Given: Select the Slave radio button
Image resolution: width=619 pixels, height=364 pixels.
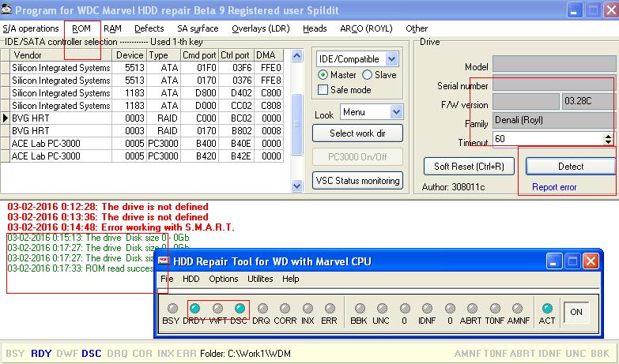Looking at the screenshot, I should [x=368, y=75].
